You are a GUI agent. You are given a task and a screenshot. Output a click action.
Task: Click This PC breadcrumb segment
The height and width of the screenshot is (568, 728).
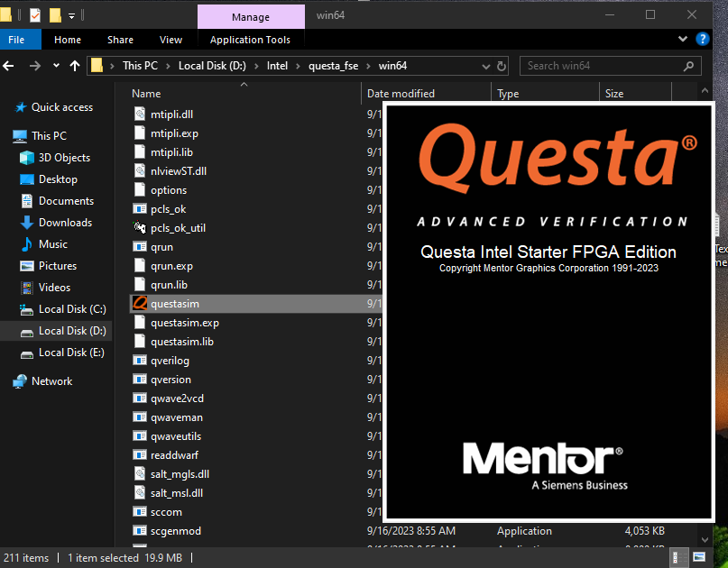[140, 66]
